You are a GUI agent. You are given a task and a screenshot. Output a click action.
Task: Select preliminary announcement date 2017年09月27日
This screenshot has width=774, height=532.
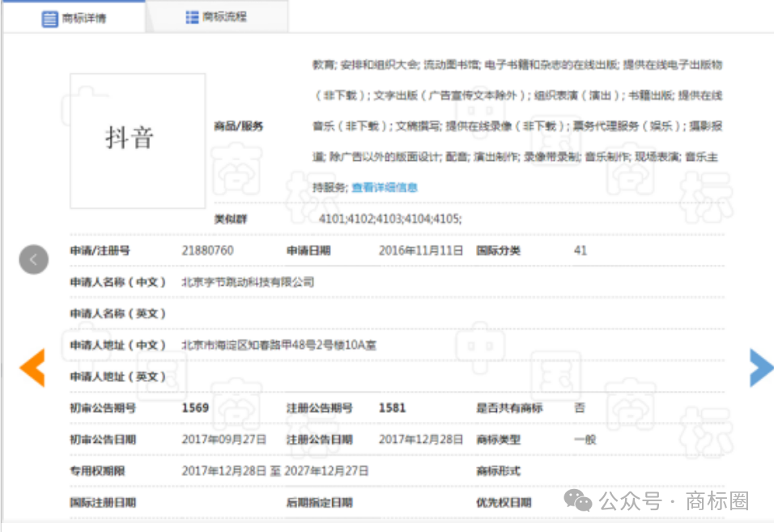pos(224,439)
